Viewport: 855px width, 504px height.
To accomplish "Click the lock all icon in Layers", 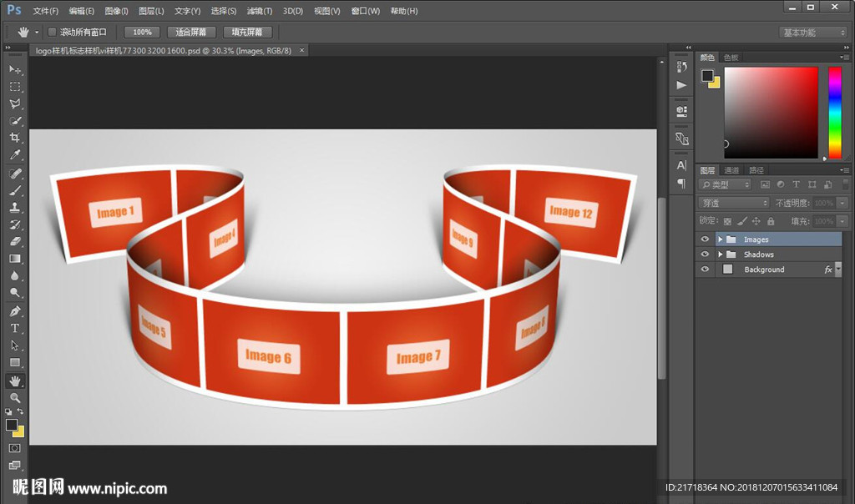I will point(771,221).
